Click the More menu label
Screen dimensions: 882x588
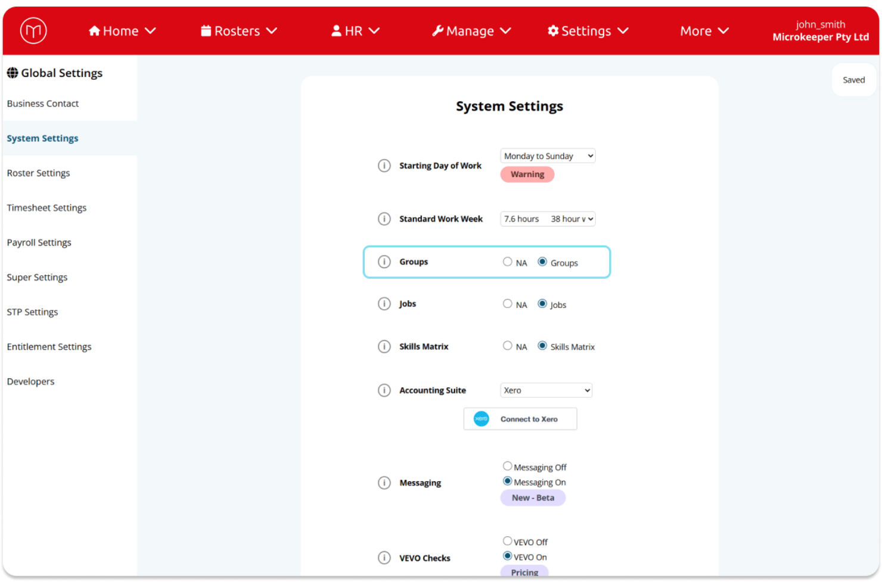[x=696, y=31]
